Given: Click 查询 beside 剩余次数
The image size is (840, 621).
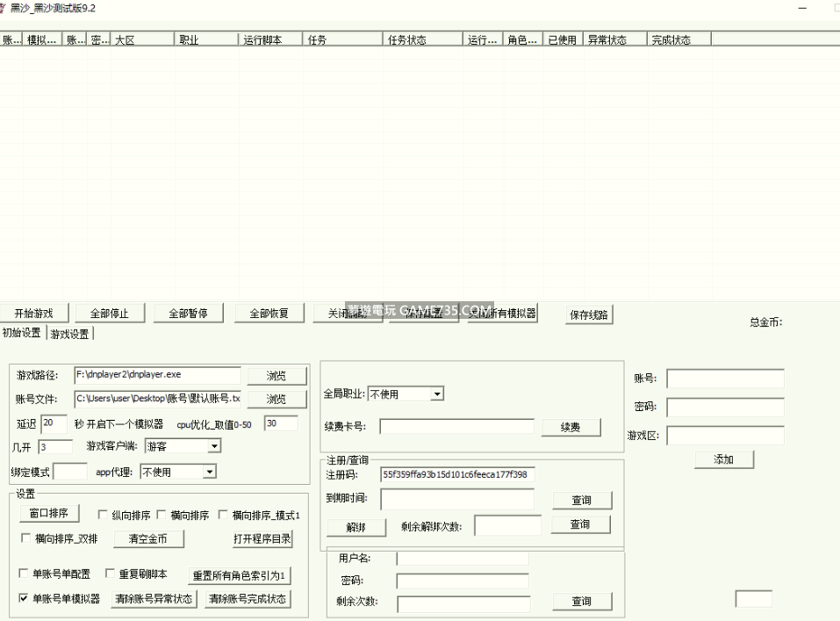Looking at the screenshot, I should 582,602.
